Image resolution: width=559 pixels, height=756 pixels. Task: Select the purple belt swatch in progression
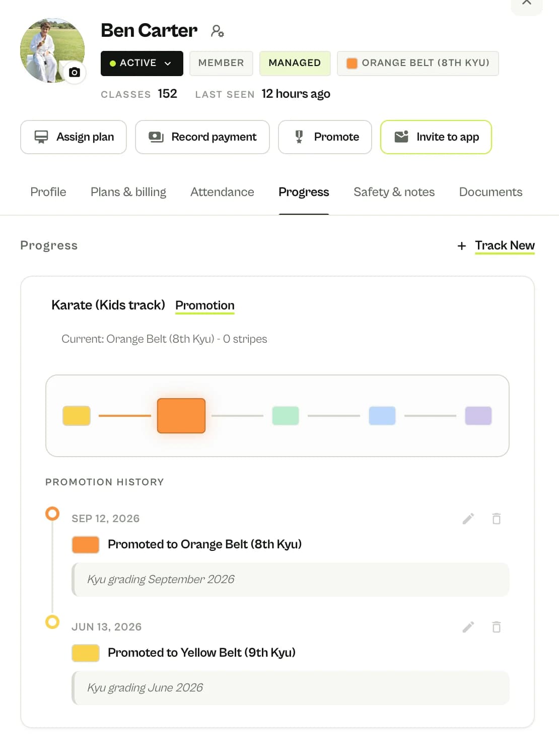(478, 416)
